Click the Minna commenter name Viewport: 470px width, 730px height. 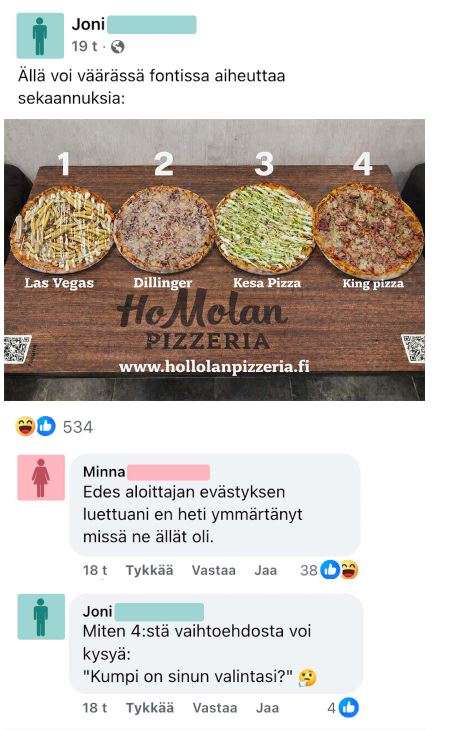104,472
